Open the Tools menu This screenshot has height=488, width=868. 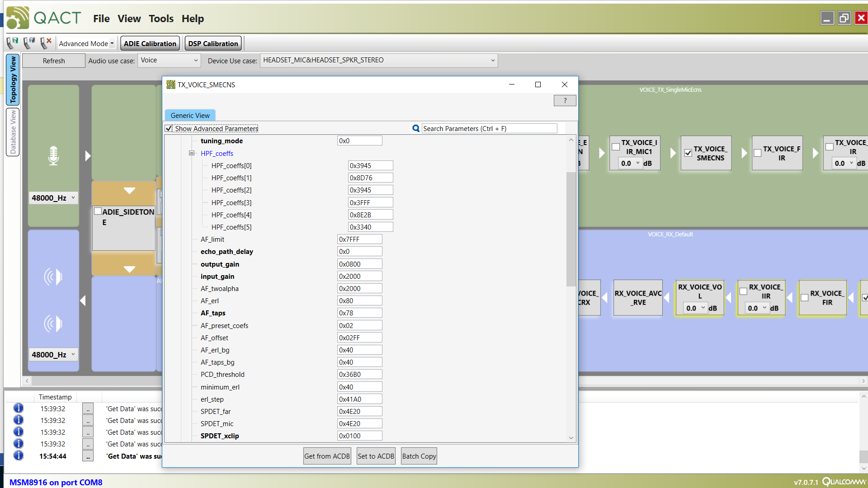161,19
